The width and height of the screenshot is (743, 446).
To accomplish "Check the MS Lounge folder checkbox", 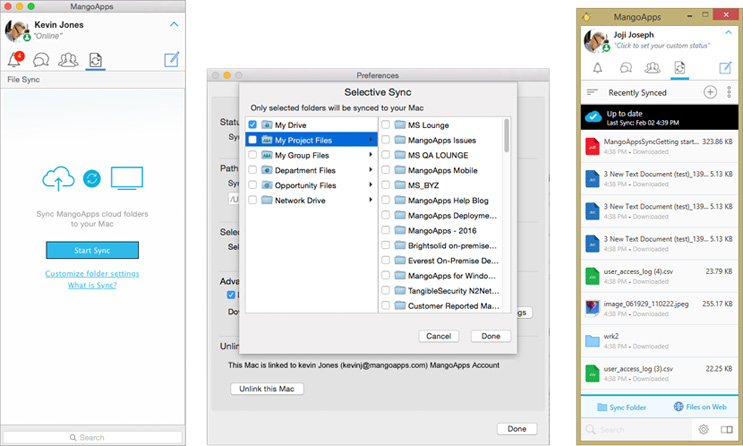I will coord(386,125).
